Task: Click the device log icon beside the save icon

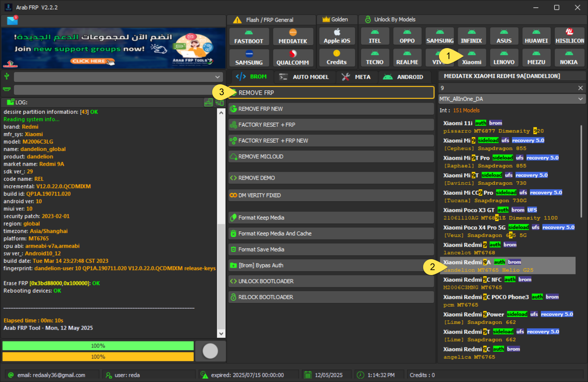Action: [x=219, y=102]
